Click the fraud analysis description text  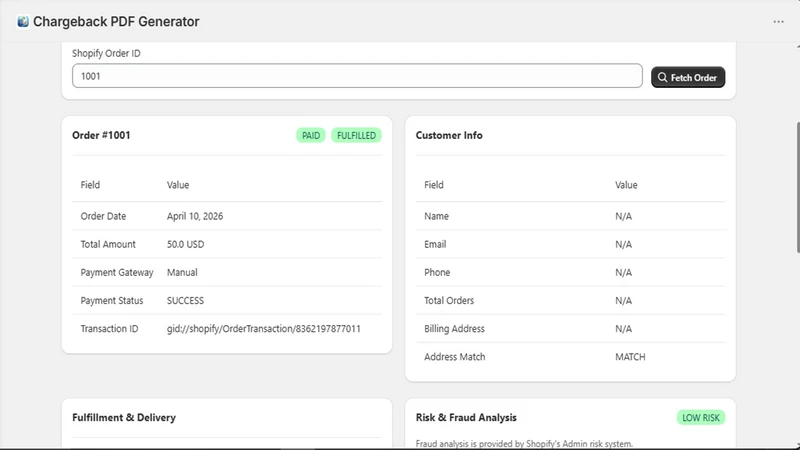[524, 443]
